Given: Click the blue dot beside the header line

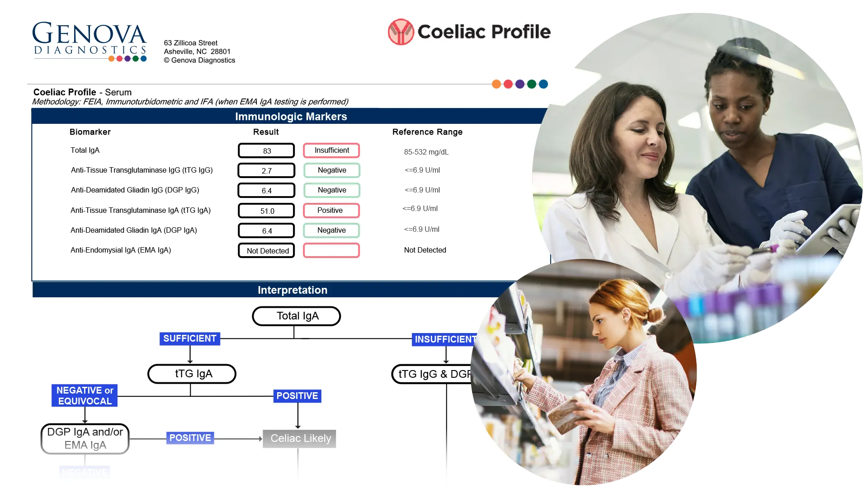Looking at the screenshot, I should click(x=543, y=84).
